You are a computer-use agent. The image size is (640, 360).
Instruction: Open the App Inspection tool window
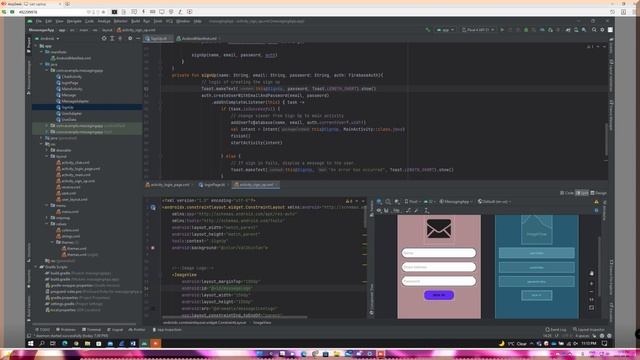click(x=167, y=329)
